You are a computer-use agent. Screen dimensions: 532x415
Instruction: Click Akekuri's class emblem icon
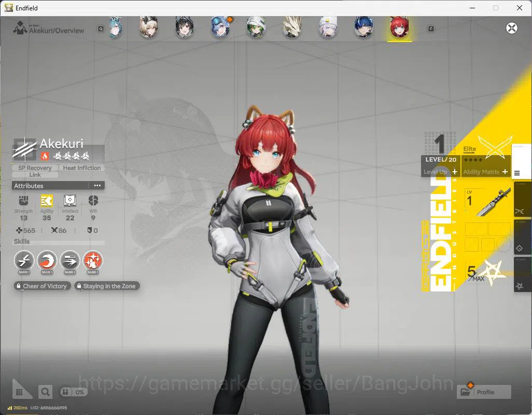tap(24, 149)
